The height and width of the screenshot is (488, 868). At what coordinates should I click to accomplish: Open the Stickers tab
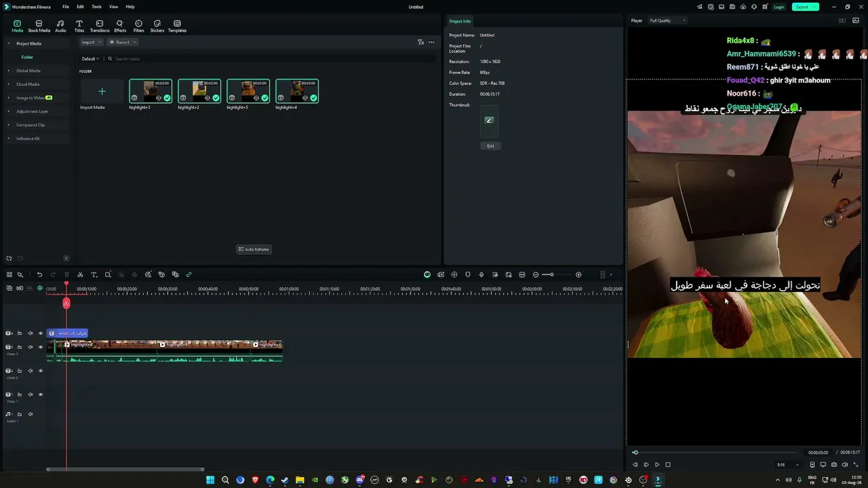(x=157, y=26)
